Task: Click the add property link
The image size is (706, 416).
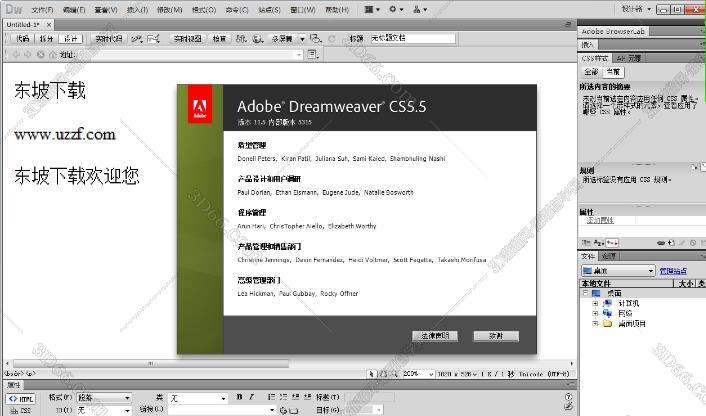Action: click(600, 220)
